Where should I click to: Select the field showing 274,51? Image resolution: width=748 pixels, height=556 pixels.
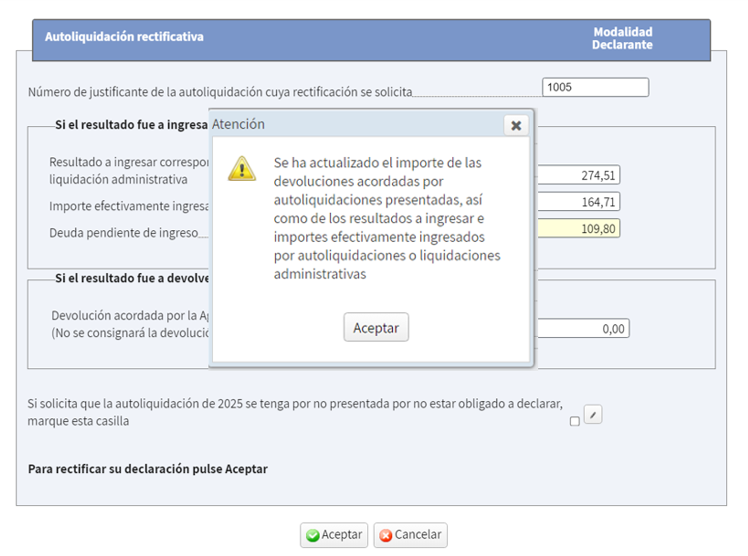pyautogui.click(x=578, y=175)
